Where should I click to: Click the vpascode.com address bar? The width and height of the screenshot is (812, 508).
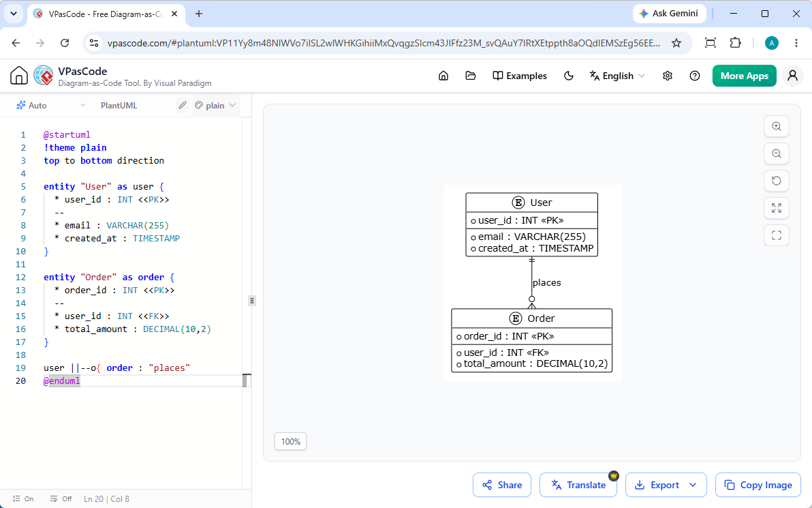[384, 43]
